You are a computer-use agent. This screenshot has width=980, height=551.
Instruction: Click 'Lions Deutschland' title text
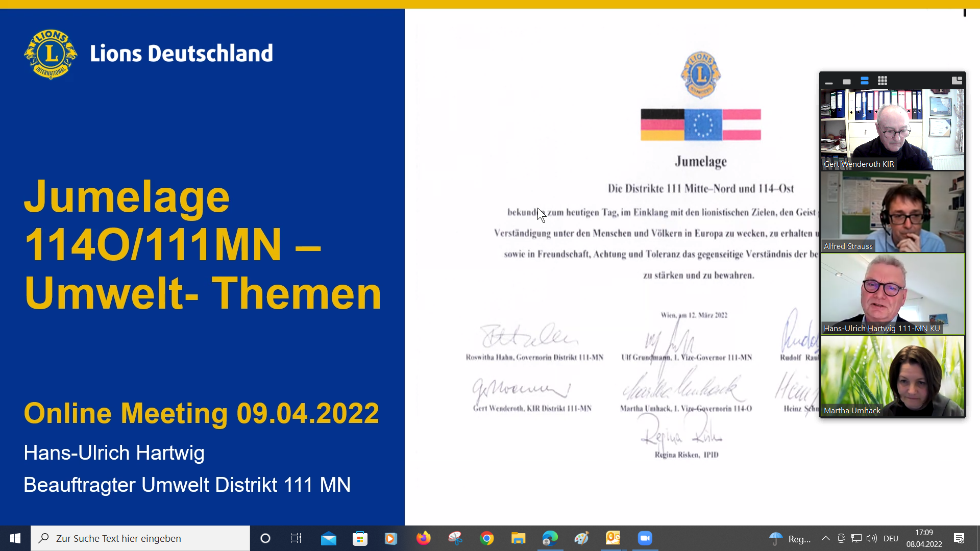click(x=181, y=54)
